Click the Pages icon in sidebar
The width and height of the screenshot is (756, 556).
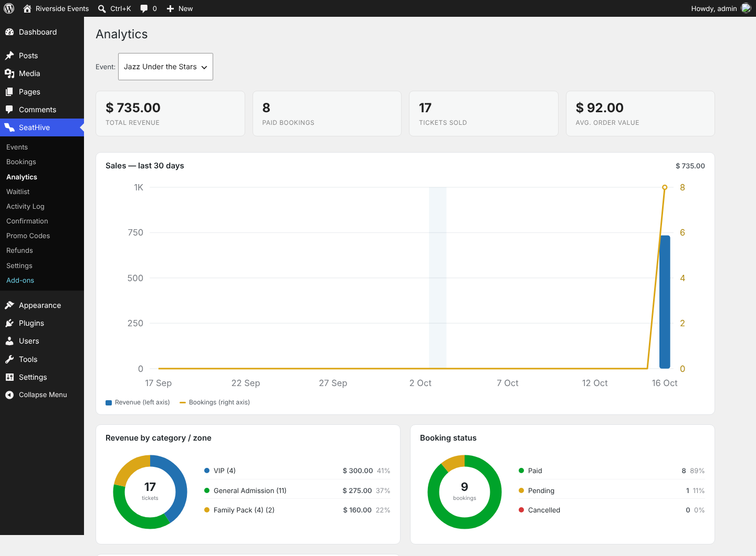point(9,92)
